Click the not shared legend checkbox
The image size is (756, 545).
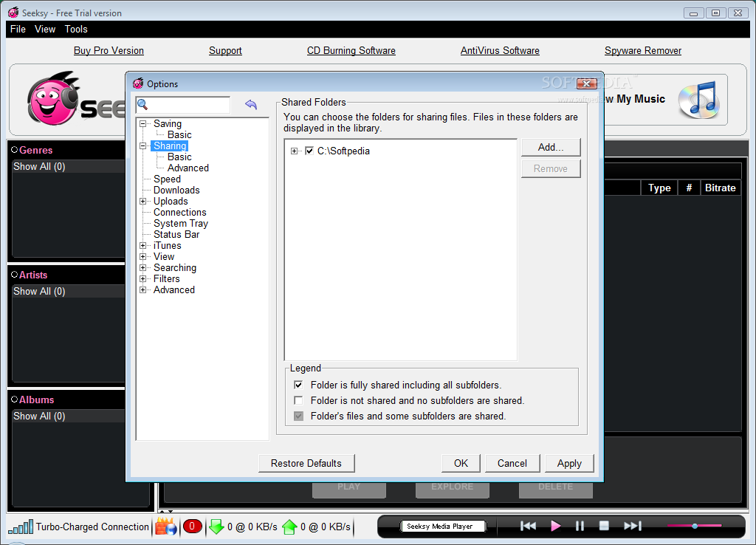click(298, 400)
